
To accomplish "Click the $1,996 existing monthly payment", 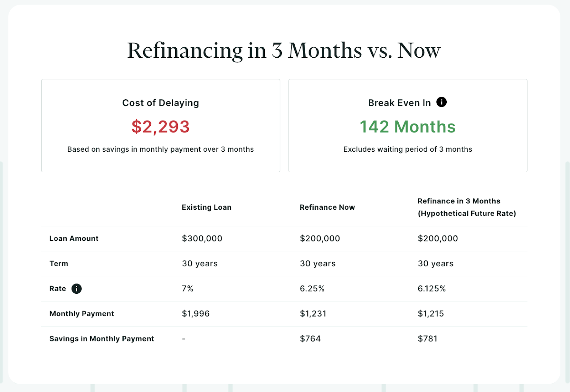I will pos(196,314).
